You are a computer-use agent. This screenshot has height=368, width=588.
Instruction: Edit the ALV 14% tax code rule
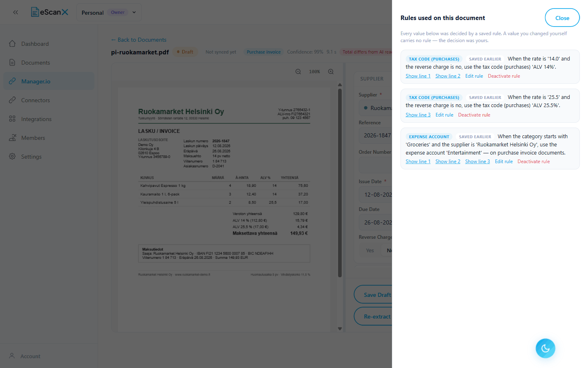point(474,76)
